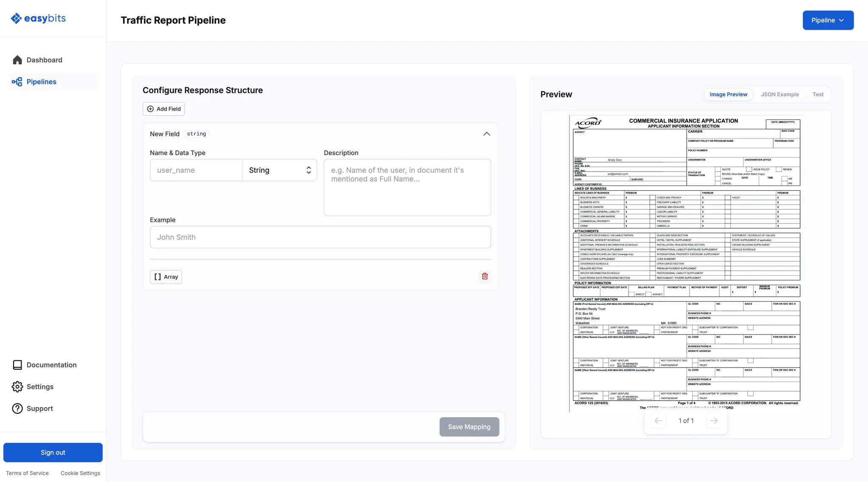The width and height of the screenshot is (868, 482).
Task: Click the Traffic Report Pipeline title
Action: tap(173, 20)
